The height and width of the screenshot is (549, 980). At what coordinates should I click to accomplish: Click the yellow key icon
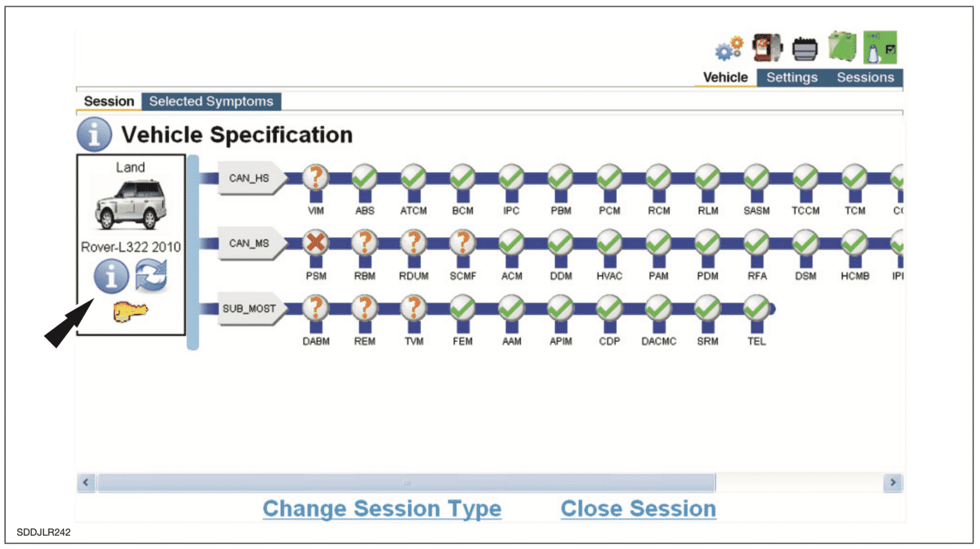tap(130, 312)
